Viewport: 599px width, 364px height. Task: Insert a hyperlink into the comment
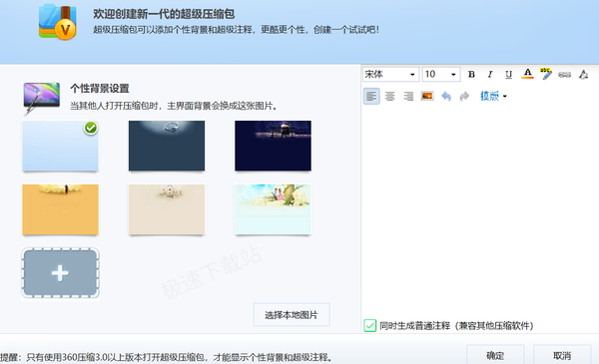click(564, 75)
